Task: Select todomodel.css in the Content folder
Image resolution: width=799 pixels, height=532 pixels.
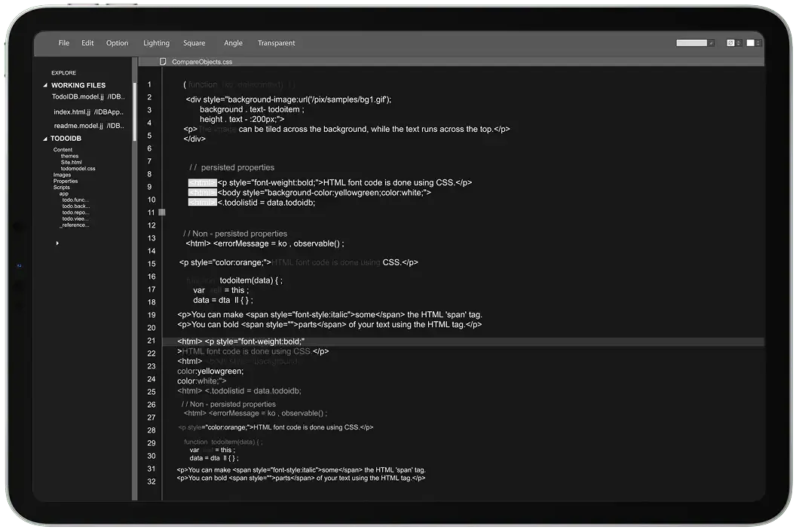Action: pos(78,169)
